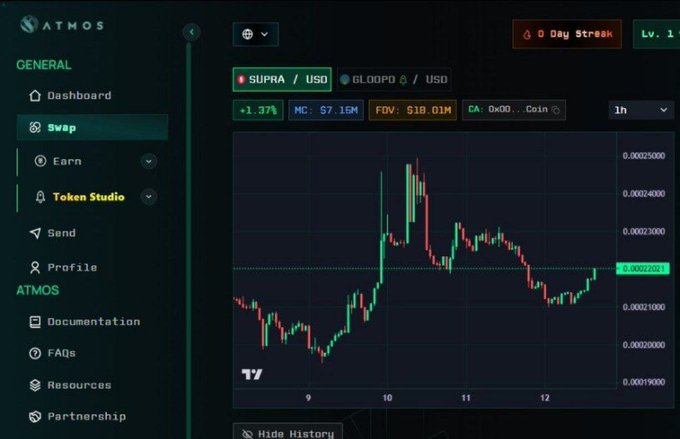The width and height of the screenshot is (680, 439).
Task: Click the CA: 0x00...Coin address badge
Action: point(514,110)
